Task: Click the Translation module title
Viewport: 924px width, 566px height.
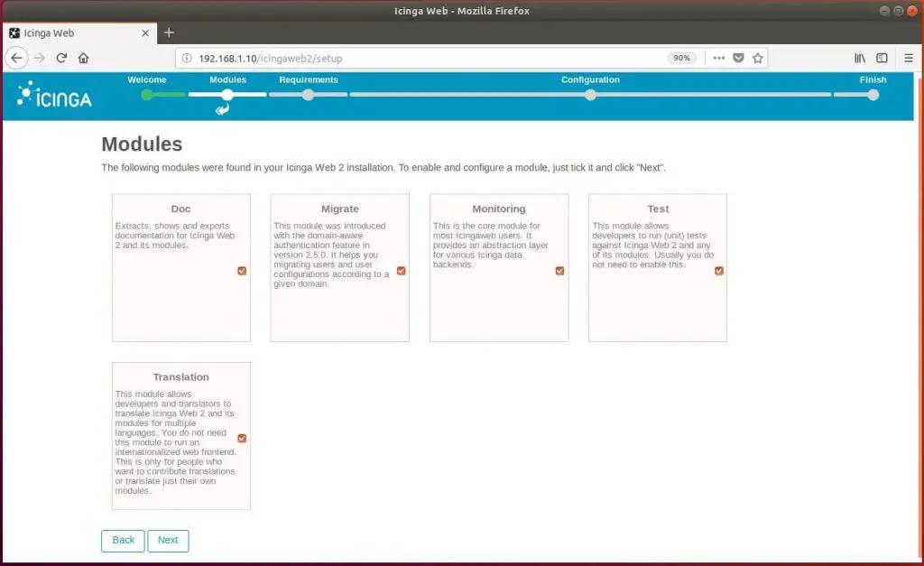Action: pos(180,376)
